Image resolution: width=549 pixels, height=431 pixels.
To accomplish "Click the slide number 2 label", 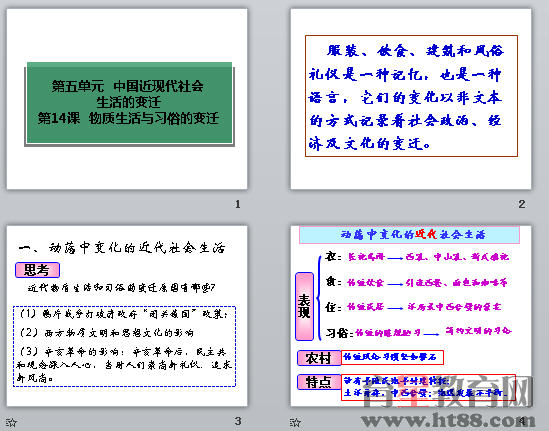I will (522, 204).
